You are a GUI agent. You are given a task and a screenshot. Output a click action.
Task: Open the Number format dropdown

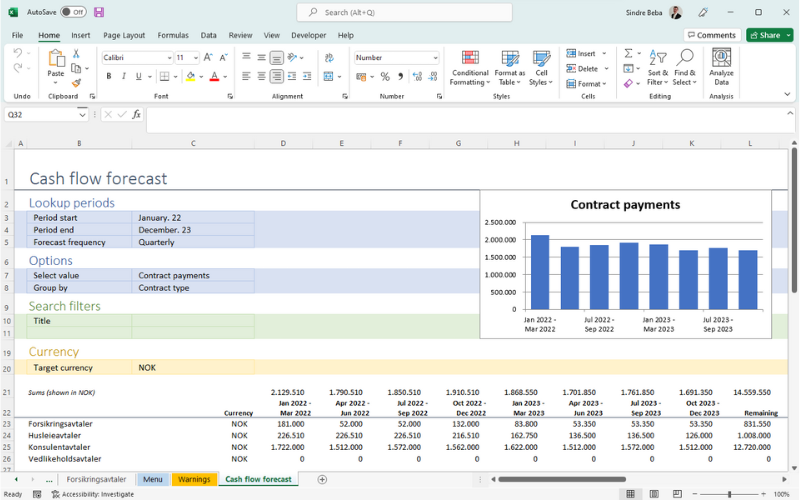[x=435, y=58]
